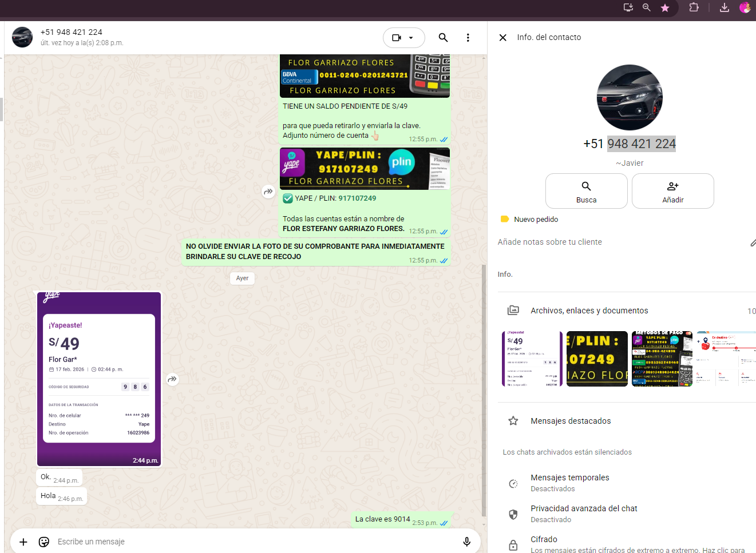Open Mensajes temporales setting
This screenshot has width=756, height=553.
569,482
